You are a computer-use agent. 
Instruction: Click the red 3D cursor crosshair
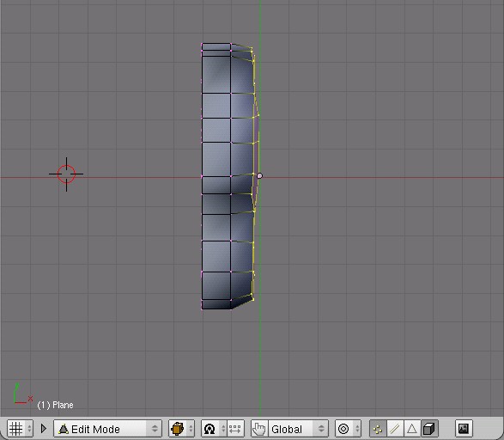[x=66, y=174]
